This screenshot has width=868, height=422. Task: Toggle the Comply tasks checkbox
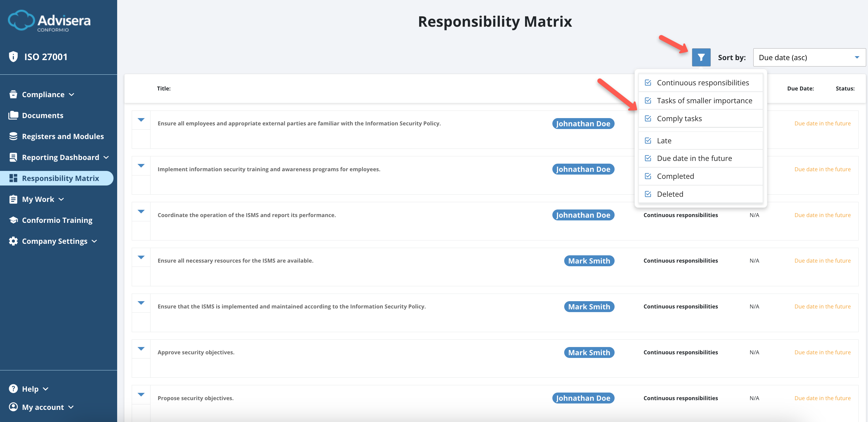click(649, 118)
